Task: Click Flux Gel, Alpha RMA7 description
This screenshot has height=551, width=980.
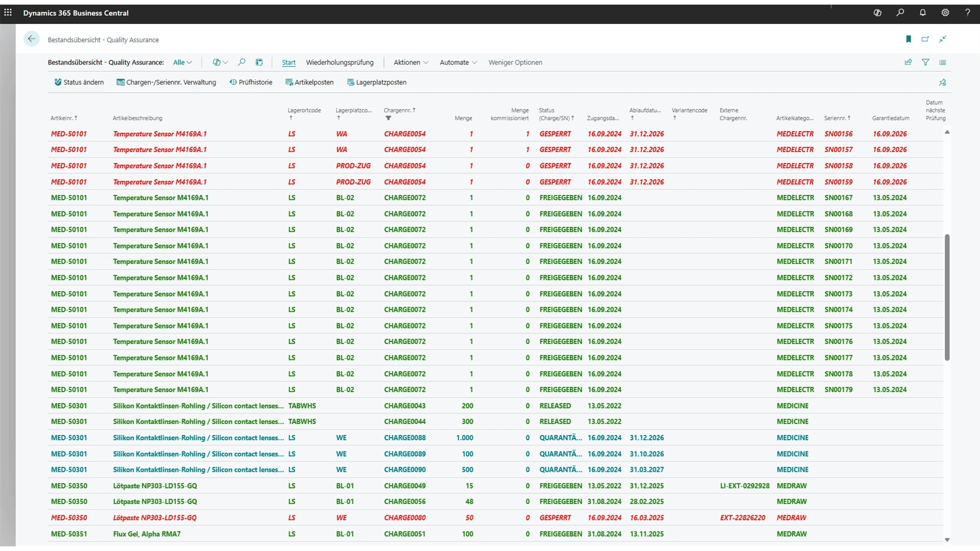Action: click(x=147, y=534)
